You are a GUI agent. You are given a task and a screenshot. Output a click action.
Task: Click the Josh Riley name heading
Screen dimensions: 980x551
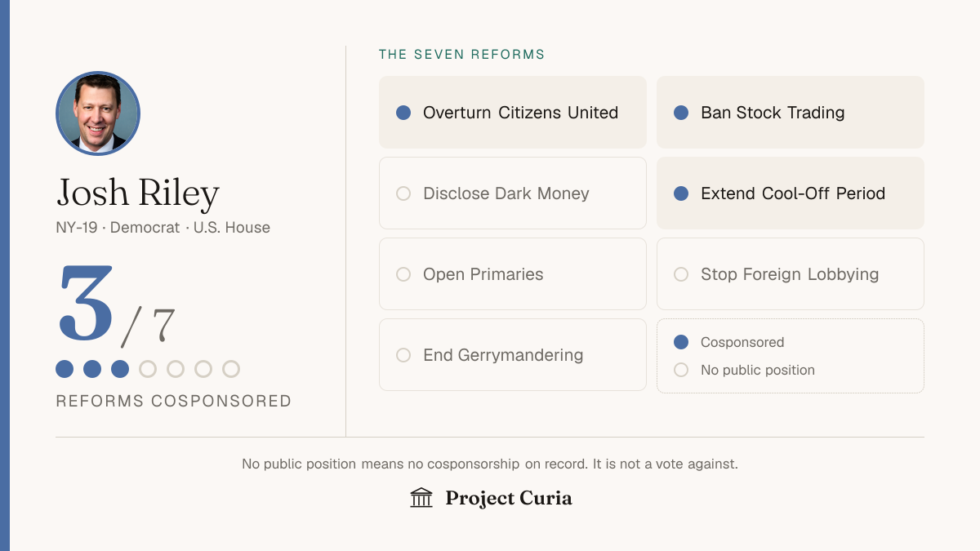pyautogui.click(x=138, y=193)
